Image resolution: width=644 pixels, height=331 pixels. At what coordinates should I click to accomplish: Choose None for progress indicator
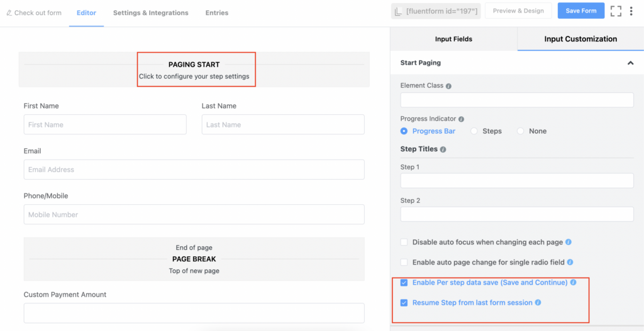[520, 131]
